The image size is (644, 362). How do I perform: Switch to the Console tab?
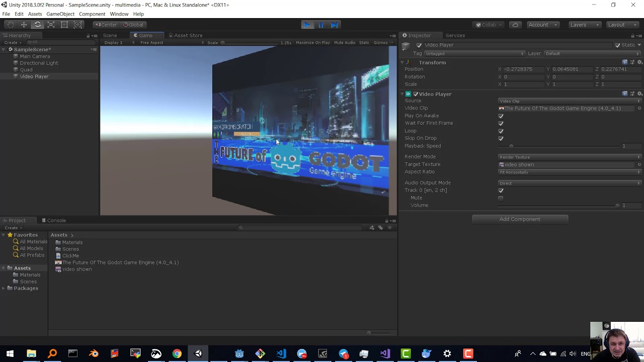click(x=54, y=221)
